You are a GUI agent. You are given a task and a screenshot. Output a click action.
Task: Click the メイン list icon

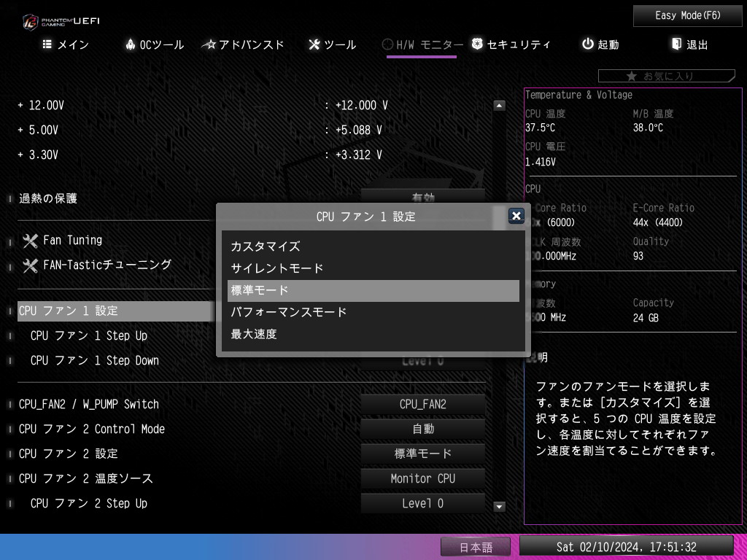pos(47,44)
